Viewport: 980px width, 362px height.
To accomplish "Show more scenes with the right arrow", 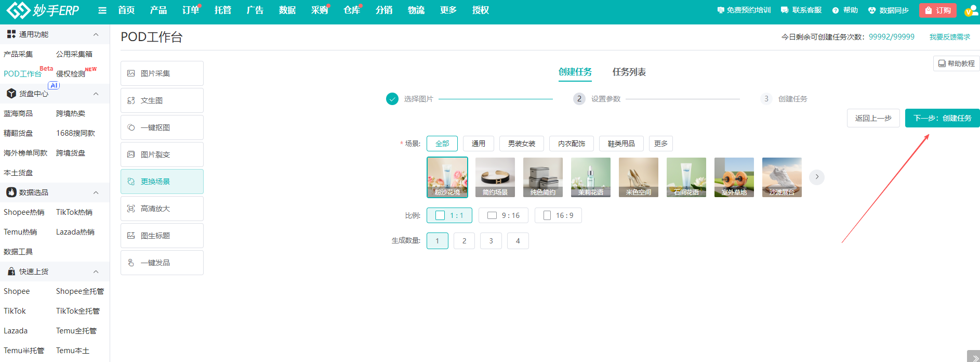I will coord(816,177).
